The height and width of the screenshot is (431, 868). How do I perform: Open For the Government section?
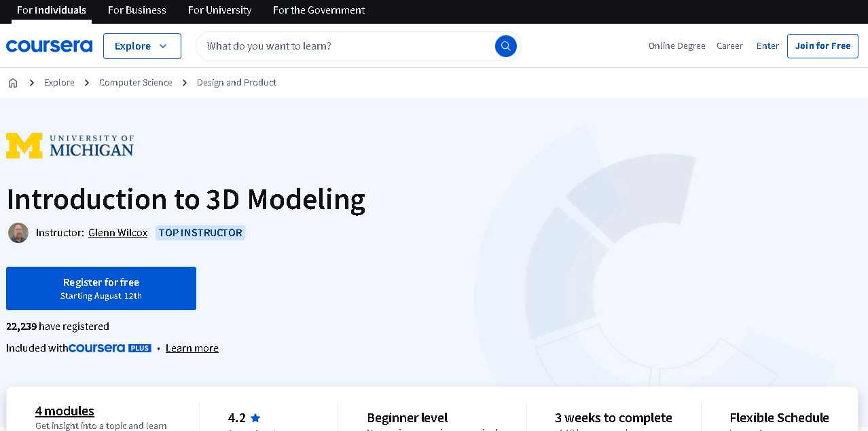(319, 10)
